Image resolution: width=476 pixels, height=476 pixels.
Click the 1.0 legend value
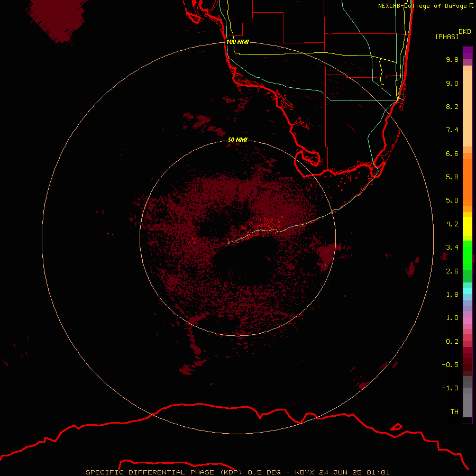(452, 318)
